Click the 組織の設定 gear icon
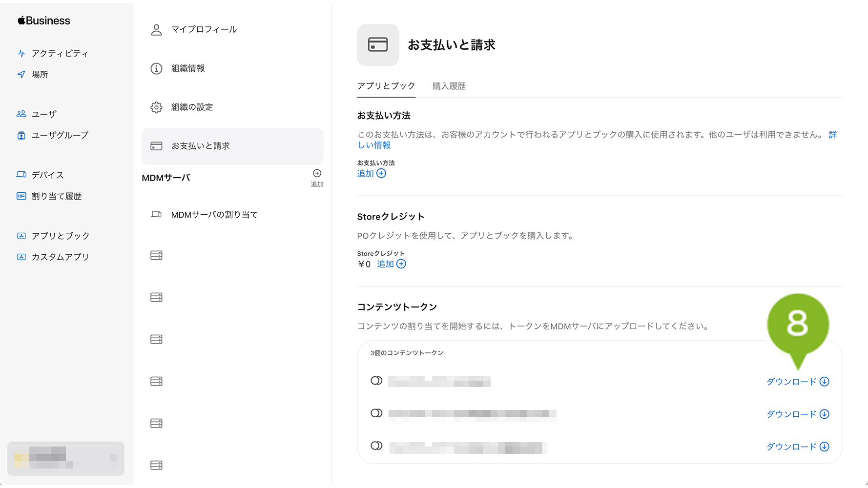Image resolution: width=868 pixels, height=488 pixels. (156, 107)
